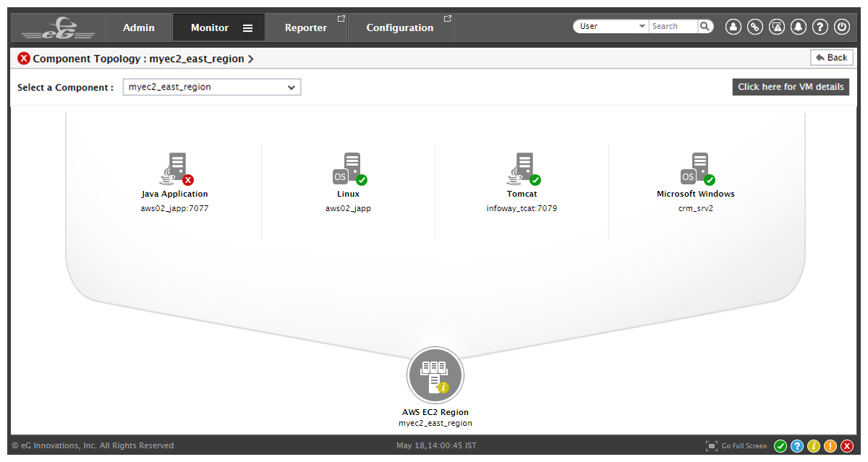Focus the Search input field

pos(673,26)
